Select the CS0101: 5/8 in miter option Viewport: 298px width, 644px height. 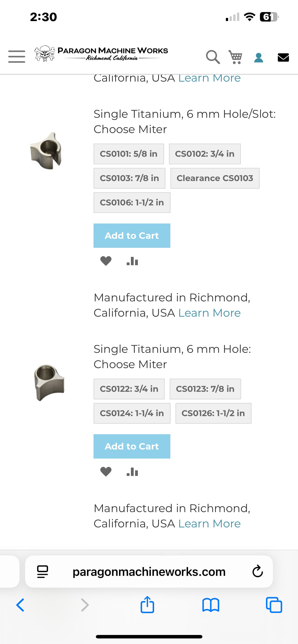[x=129, y=154]
